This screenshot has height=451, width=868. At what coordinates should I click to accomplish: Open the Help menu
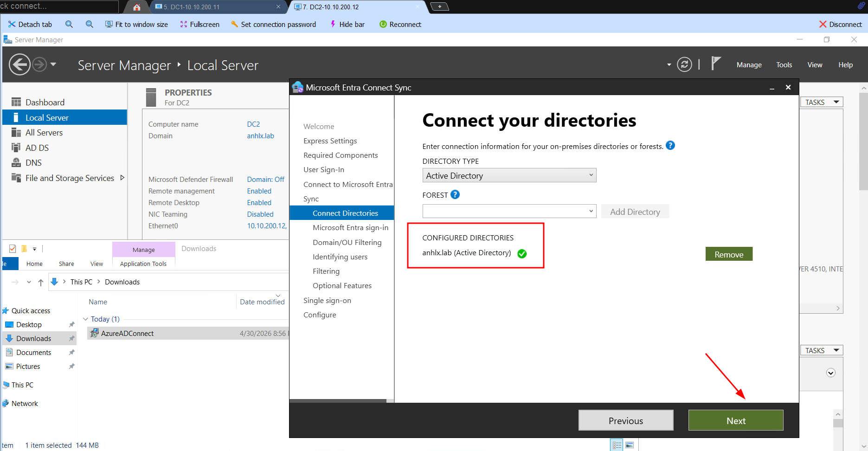[x=845, y=65]
